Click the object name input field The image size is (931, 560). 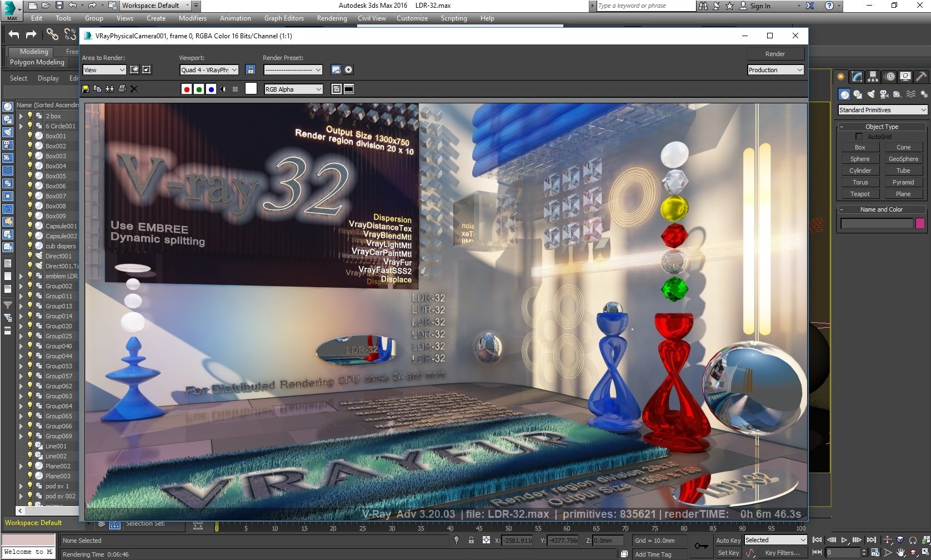point(877,223)
